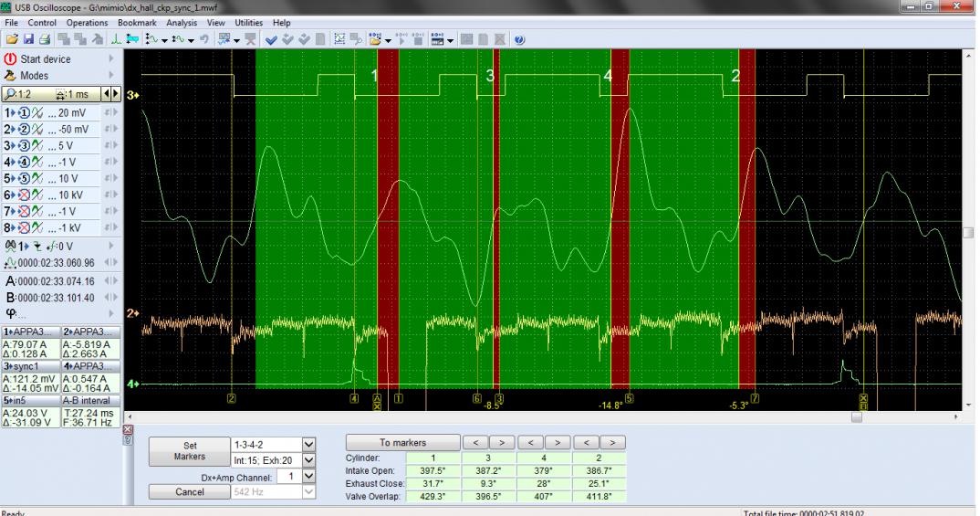Click the Start device power icon

tap(11, 59)
